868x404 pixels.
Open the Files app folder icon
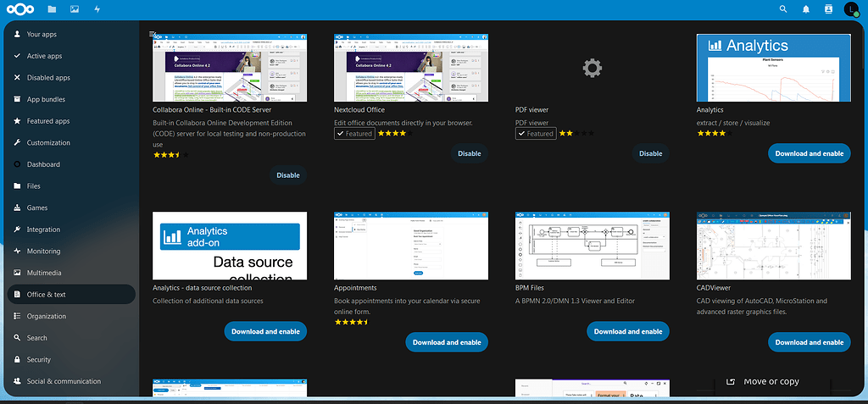coord(52,8)
